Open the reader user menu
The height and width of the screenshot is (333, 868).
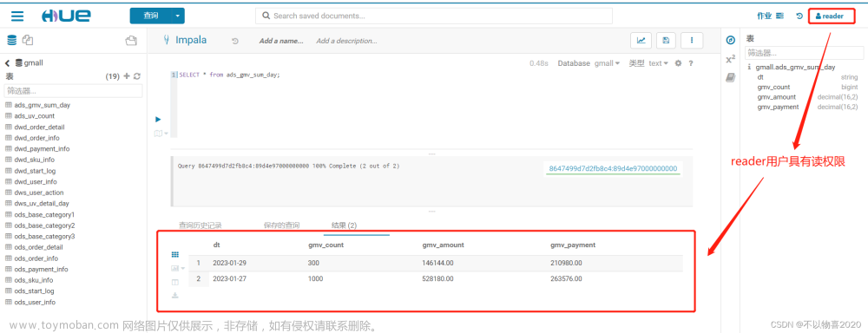point(830,16)
